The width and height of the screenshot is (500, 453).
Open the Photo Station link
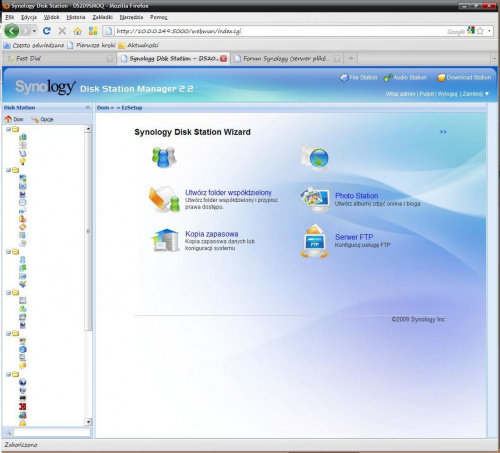click(x=356, y=196)
